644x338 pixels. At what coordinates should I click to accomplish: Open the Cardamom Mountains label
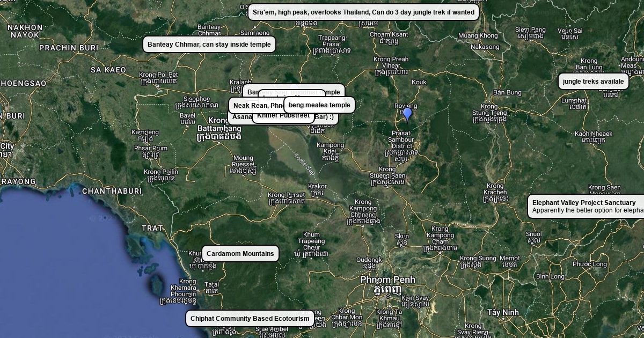pos(240,254)
